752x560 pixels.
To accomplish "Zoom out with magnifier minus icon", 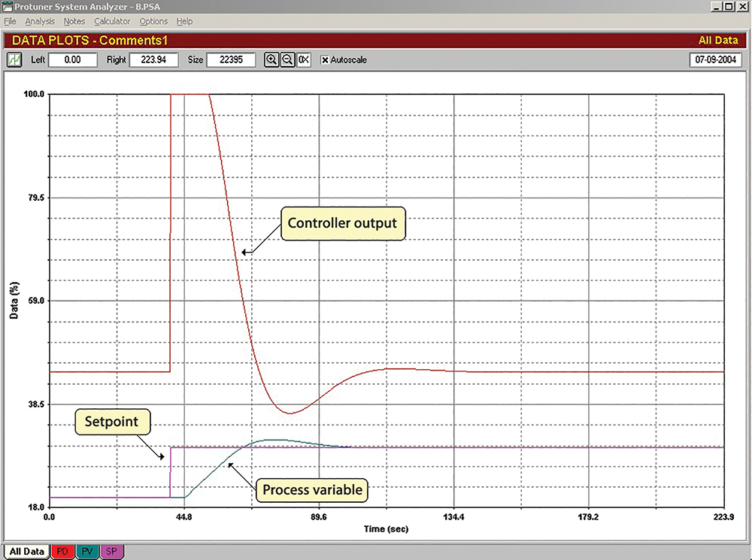I will point(287,60).
